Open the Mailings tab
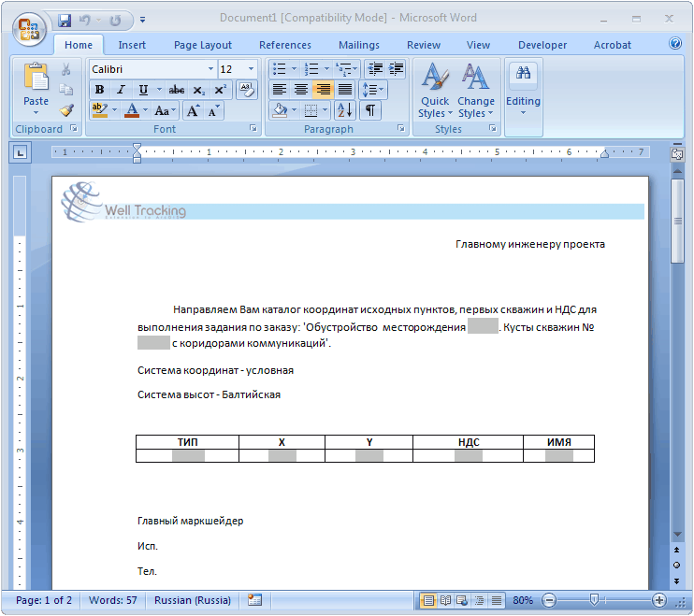Viewport: 694px width, 616px height. (359, 45)
